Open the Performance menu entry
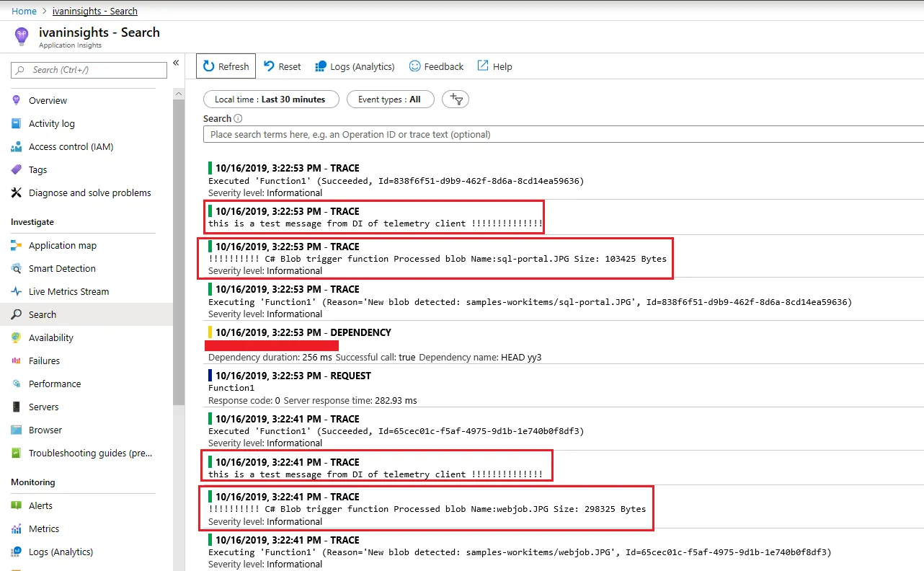 [55, 384]
